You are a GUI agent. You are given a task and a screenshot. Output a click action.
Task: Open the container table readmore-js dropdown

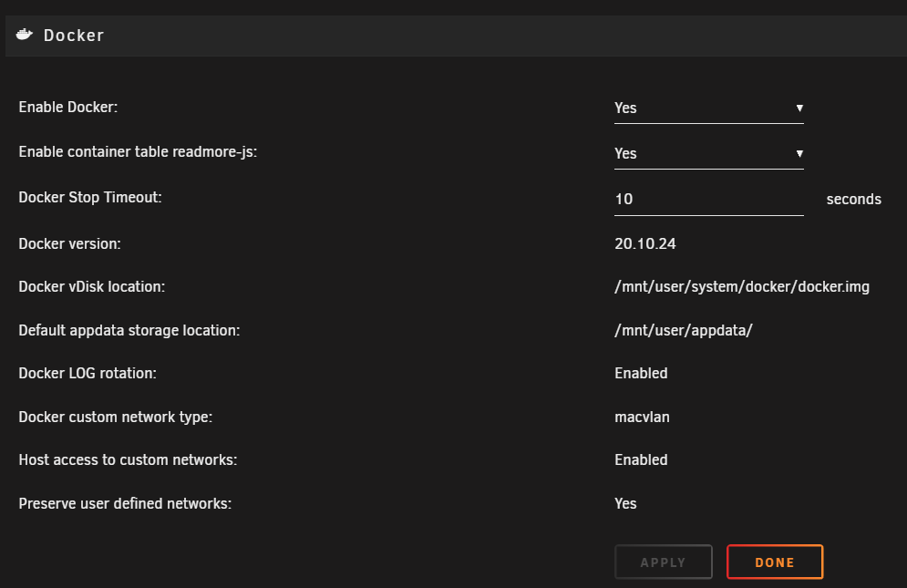click(708, 154)
